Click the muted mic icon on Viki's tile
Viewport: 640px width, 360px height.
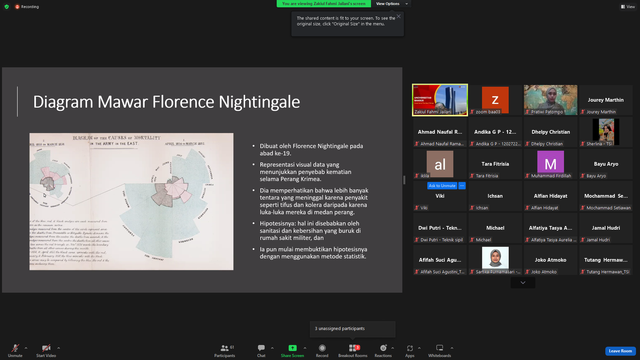click(x=417, y=208)
